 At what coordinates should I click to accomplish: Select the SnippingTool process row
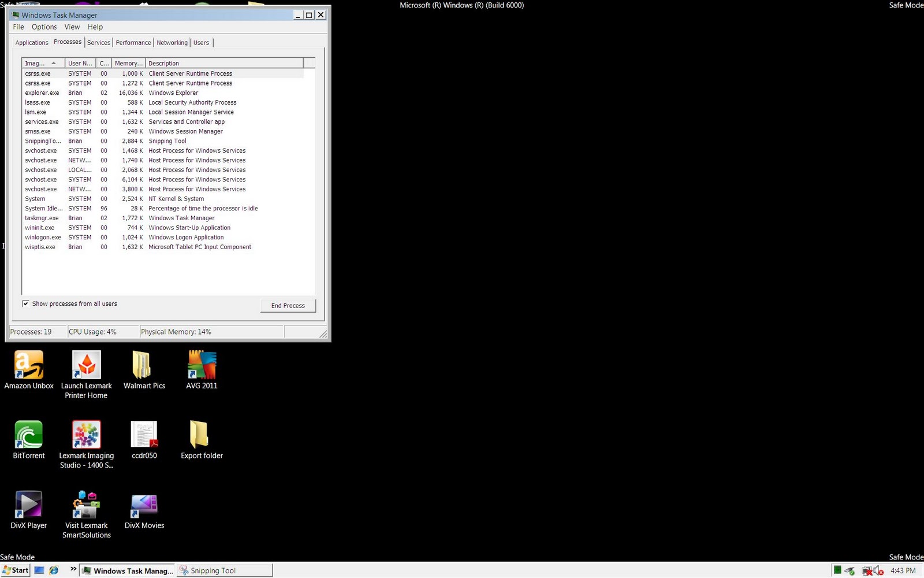[163, 141]
